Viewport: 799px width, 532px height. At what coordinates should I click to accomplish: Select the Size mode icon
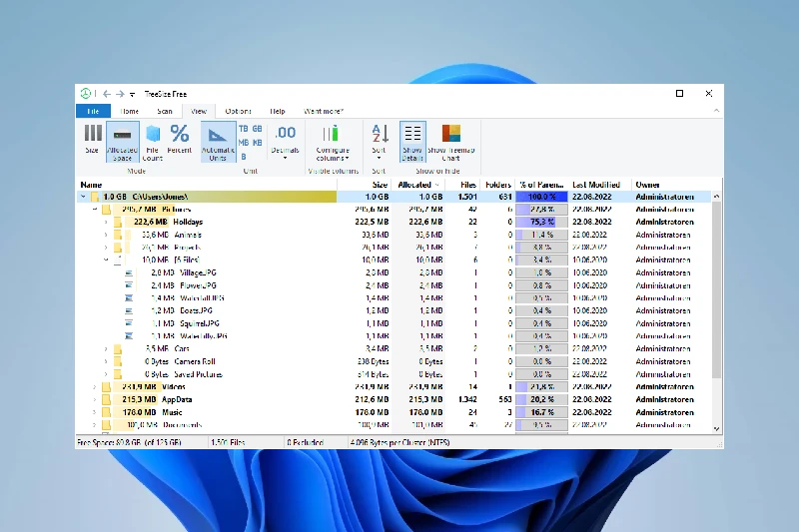pos(92,139)
